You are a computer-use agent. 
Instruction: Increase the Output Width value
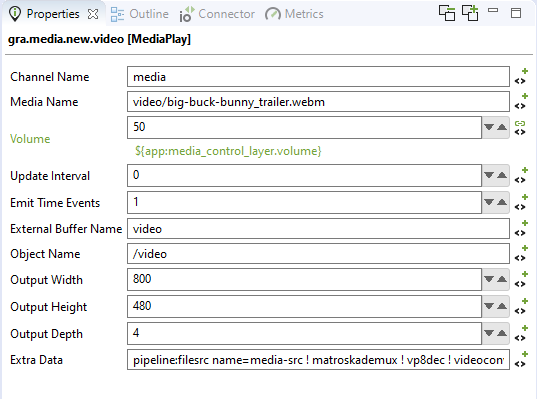(502, 279)
